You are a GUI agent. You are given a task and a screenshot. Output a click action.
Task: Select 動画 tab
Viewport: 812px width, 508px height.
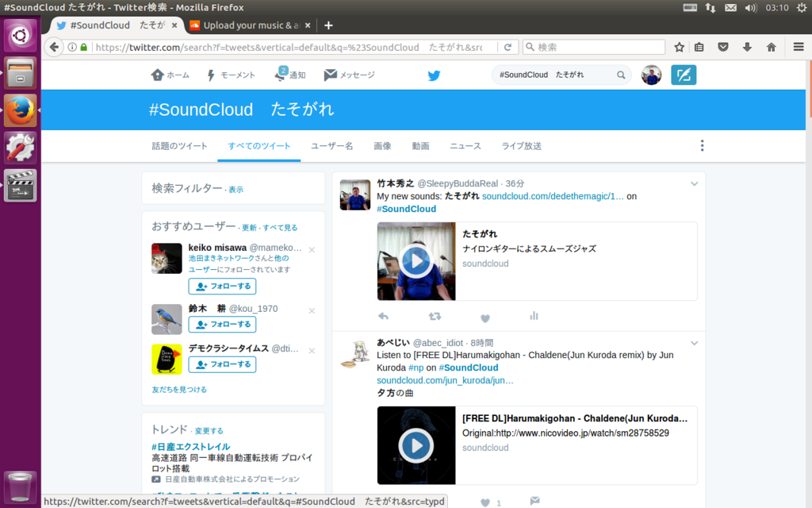pyautogui.click(x=420, y=146)
